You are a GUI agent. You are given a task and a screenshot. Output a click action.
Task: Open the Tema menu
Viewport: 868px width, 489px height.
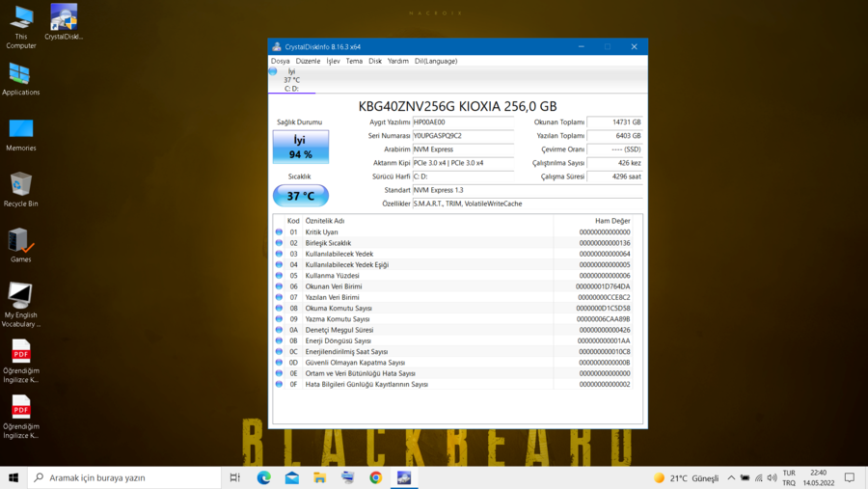354,61
